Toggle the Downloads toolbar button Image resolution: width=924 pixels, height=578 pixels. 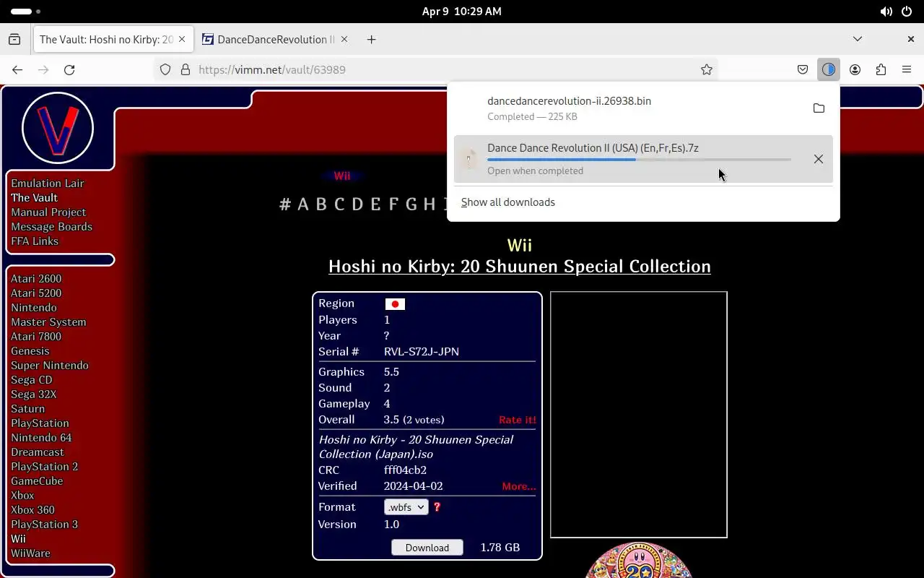[x=829, y=70]
